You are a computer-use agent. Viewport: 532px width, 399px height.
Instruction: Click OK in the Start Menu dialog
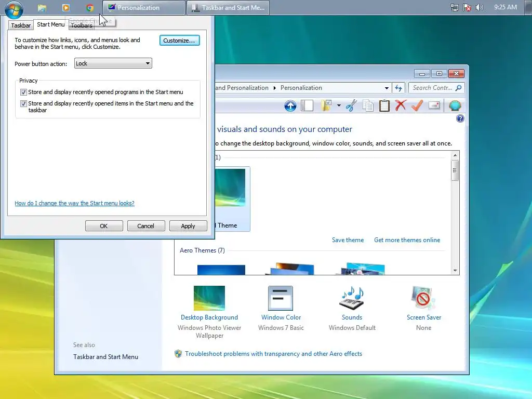tap(104, 226)
